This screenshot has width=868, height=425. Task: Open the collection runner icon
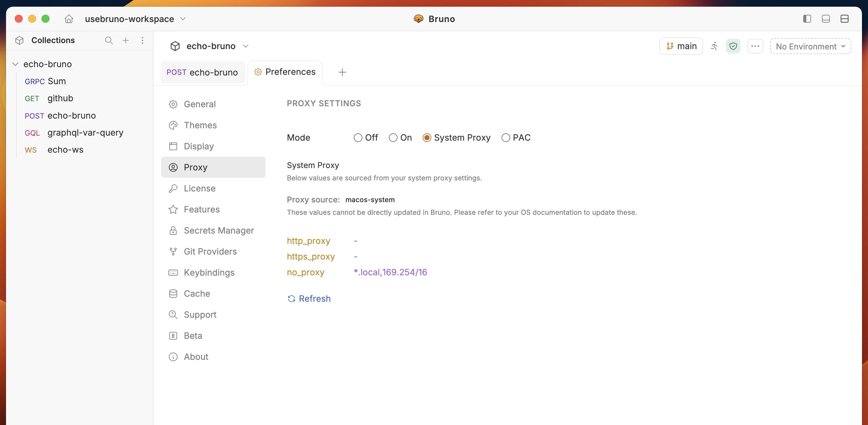coord(714,46)
